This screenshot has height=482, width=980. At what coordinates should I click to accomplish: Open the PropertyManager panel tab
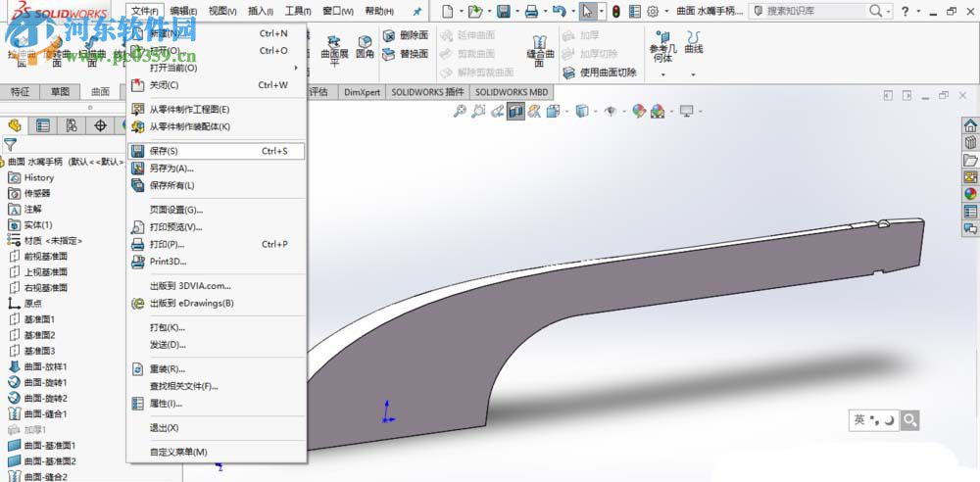[42, 125]
